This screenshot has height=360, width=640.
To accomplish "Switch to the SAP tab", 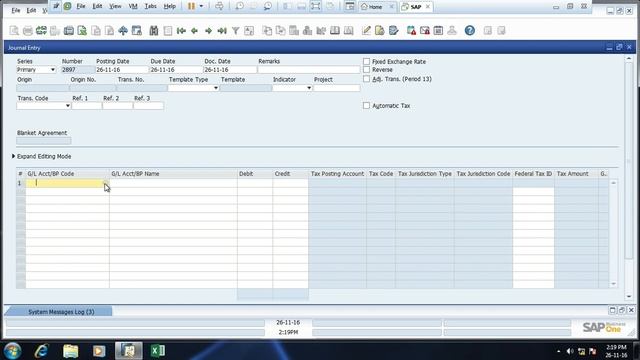I will pos(416,7).
